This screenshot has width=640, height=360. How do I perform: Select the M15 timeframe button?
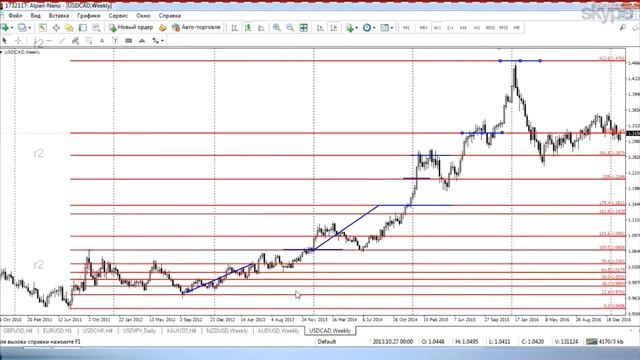pyautogui.click(x=504, y=28)
